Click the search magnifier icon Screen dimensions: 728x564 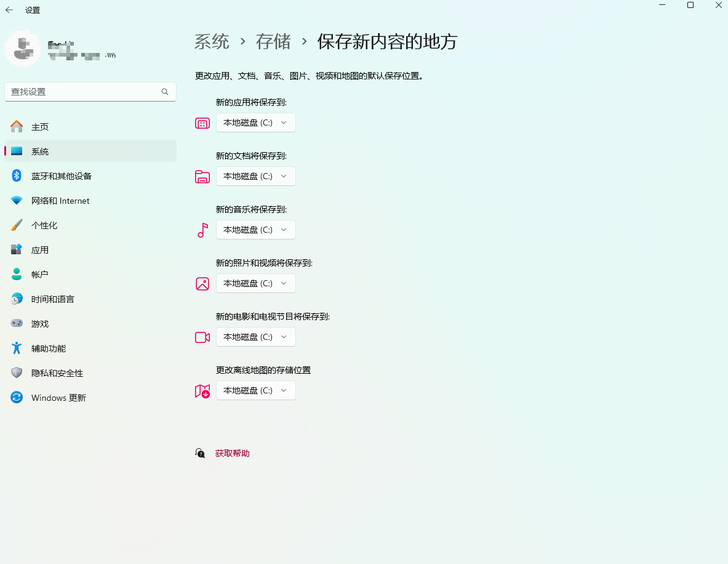point(165,92)
